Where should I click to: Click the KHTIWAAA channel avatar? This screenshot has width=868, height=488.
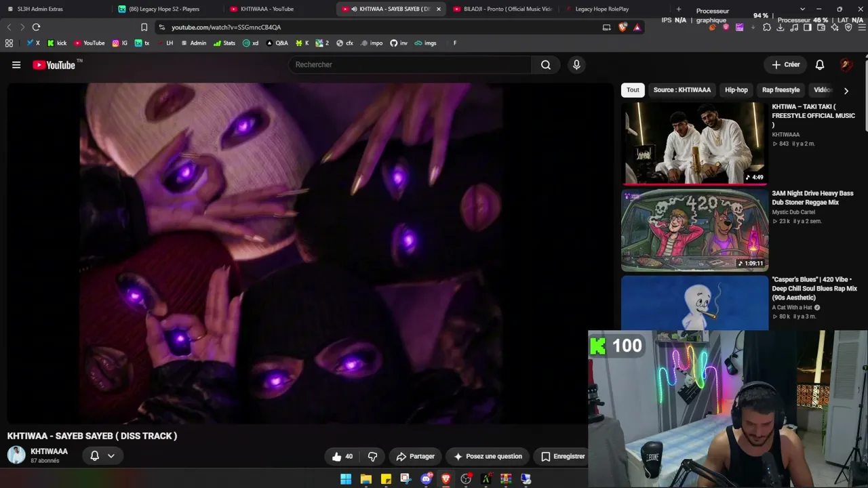coord(16,455)
